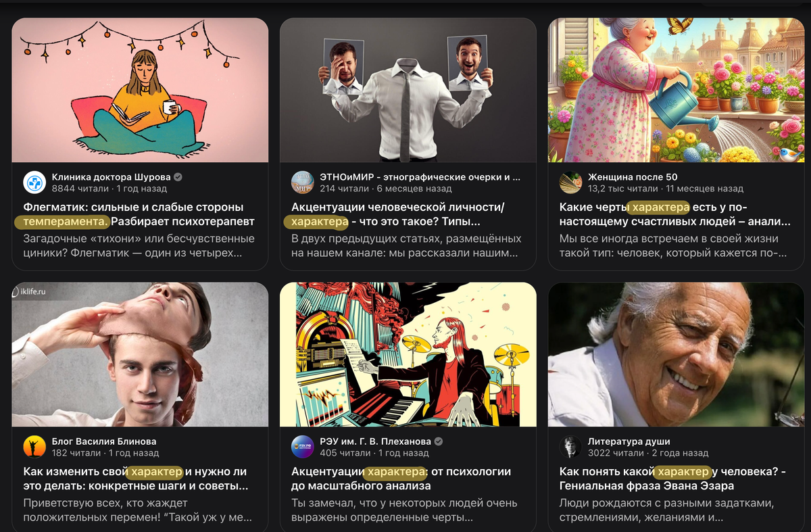Open thumbnail of red-haired keyboard player
811x532 pixels.
408,354
